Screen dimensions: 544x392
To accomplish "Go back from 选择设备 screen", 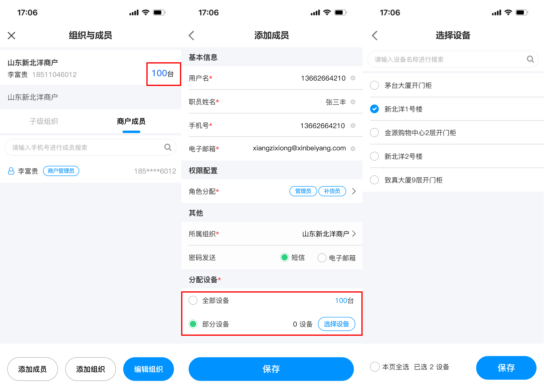I will [x=375, y=35].
